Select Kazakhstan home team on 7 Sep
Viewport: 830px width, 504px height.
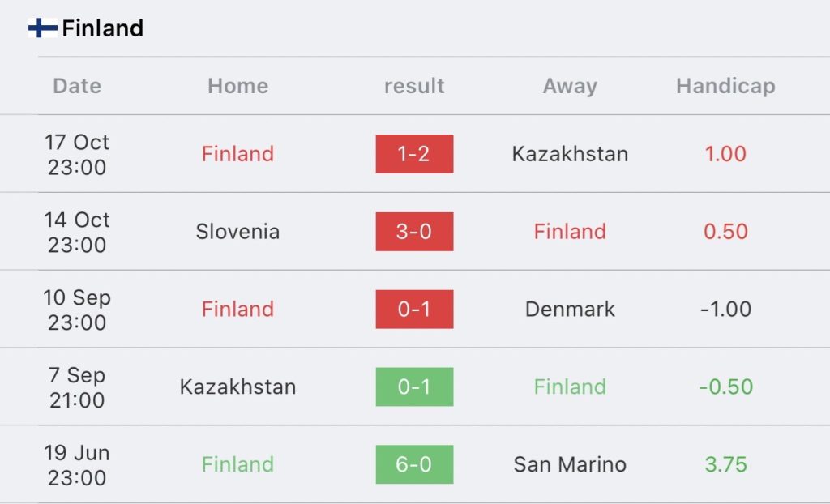pyautogui.click(x=237, y=387)
